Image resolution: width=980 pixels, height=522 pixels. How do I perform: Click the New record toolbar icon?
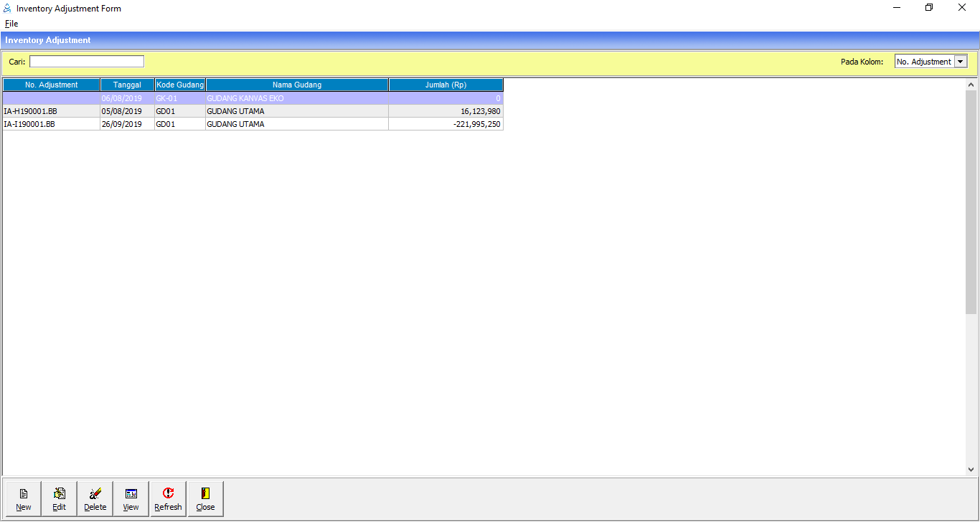[x=23, y=494]
